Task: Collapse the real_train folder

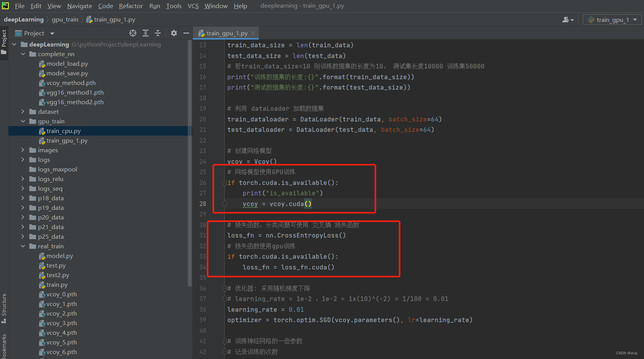Action: tap(23, 246)
